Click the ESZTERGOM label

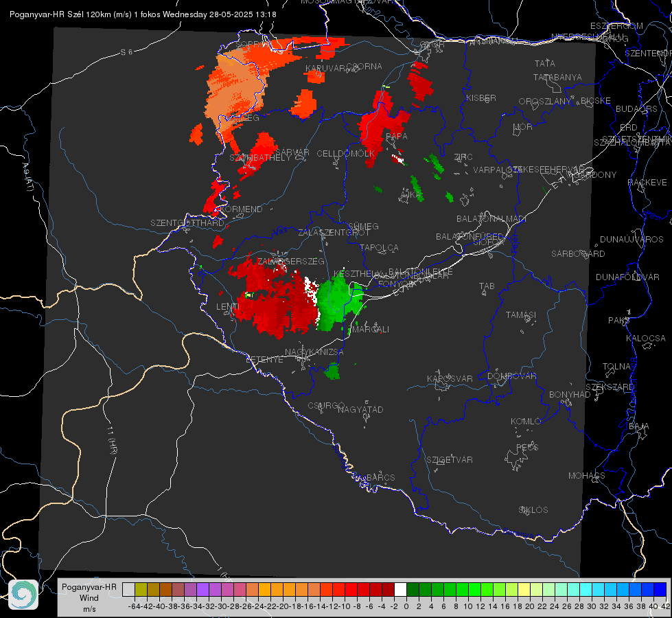[x=616, y=26]
